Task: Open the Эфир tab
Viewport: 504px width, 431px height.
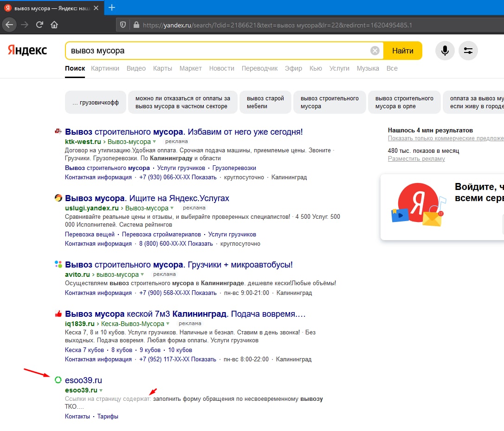Action: pyautogui.click(x=293, y=68)
